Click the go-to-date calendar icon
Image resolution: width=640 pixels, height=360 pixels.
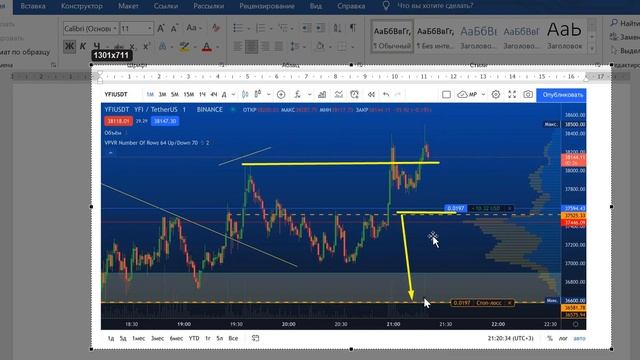coord(256,338)
